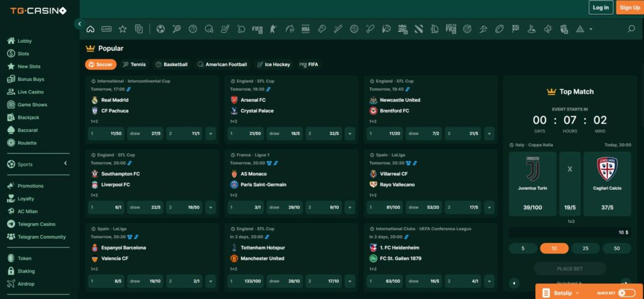
Task: Switch to the Ice Hockey popular tab
Action: tap(274, 65)
